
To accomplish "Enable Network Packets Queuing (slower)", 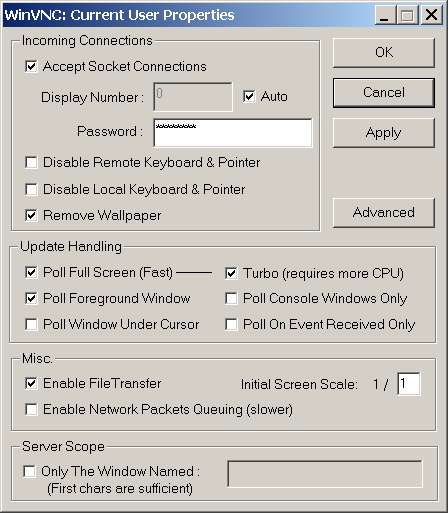I will (x=31, y=409).
